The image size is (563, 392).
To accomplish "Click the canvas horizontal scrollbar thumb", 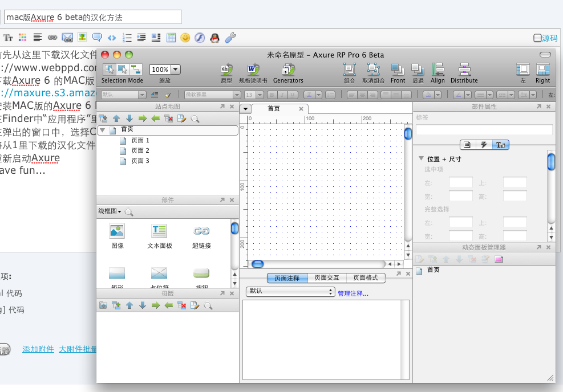I will point(258,264).
